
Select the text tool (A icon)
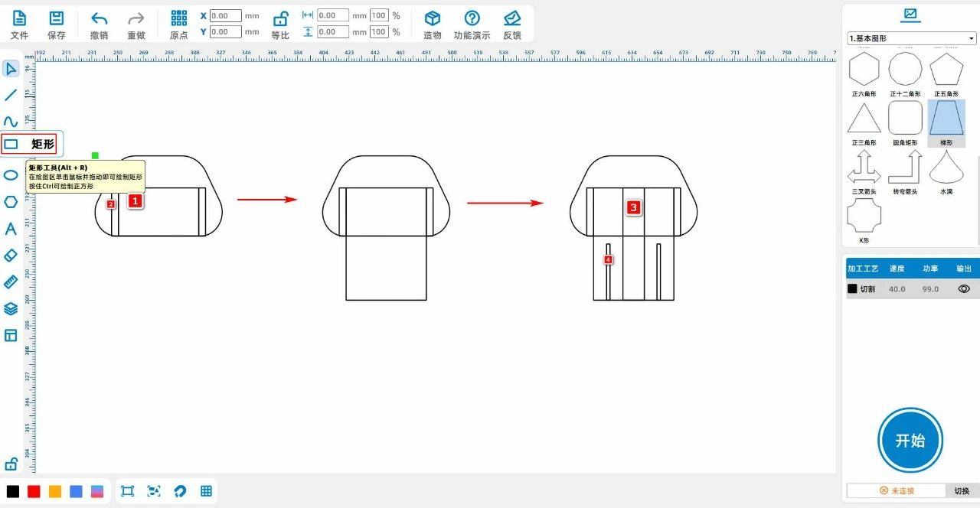click(x=11, y=229)
